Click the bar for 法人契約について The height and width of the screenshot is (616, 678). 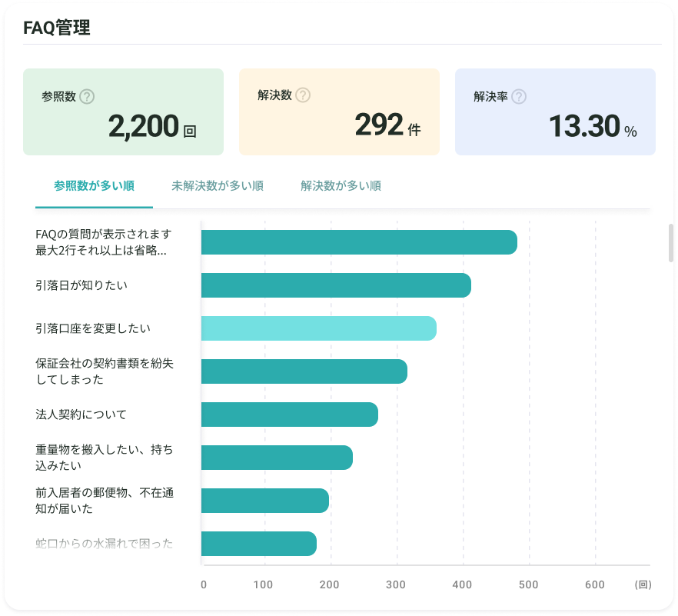[x=288, y=414]
